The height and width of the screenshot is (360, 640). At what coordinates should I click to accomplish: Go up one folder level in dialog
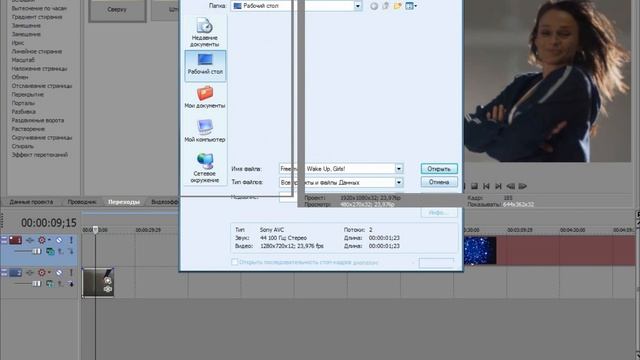(386, 6)
